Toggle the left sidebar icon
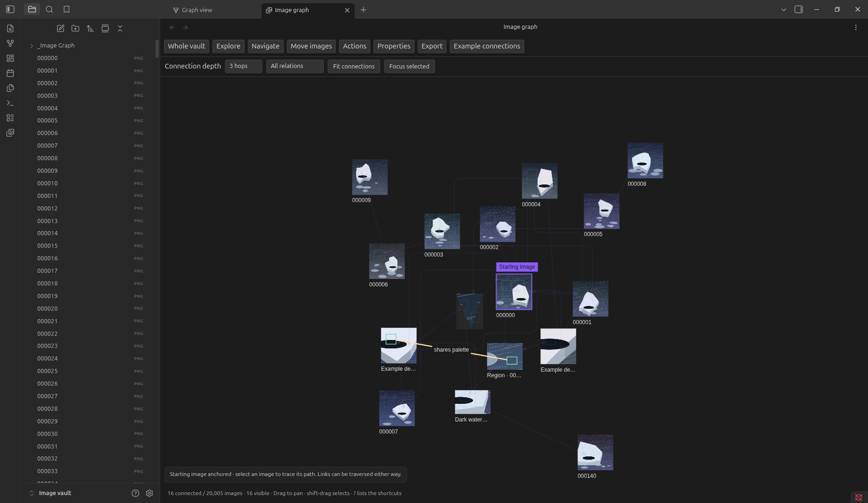The image size is (868, 503). pos(10,9)
